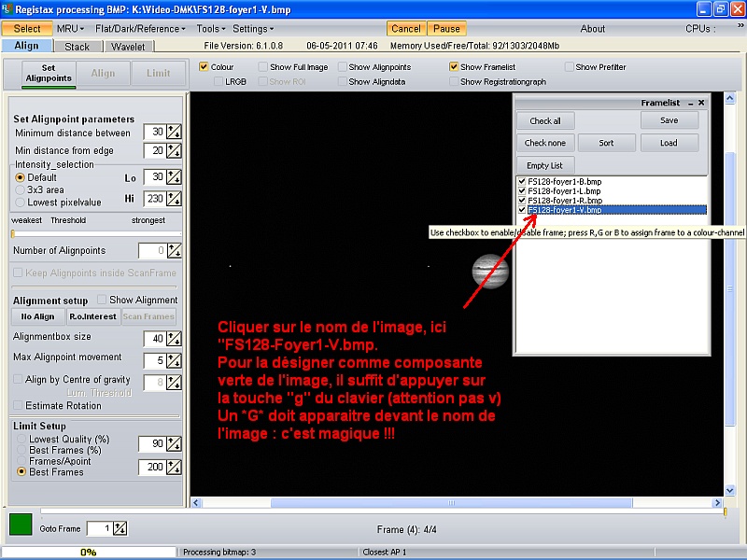747x560 pixels.
Task: Select the R.o.Interest alignment option
Action: tap(91, 316)
